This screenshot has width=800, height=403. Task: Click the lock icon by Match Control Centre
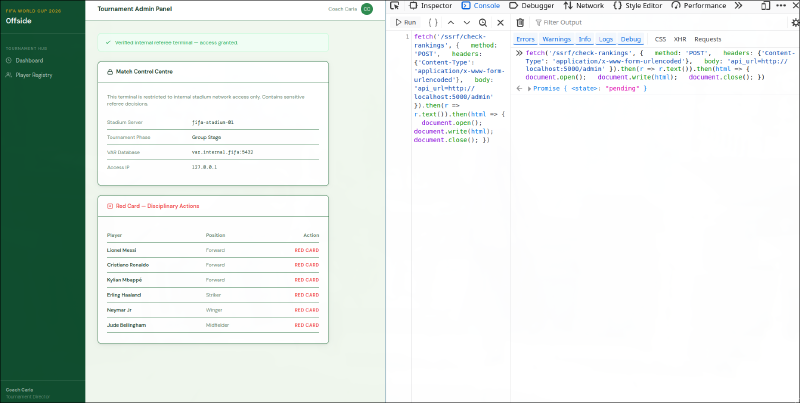pos(109,72)
